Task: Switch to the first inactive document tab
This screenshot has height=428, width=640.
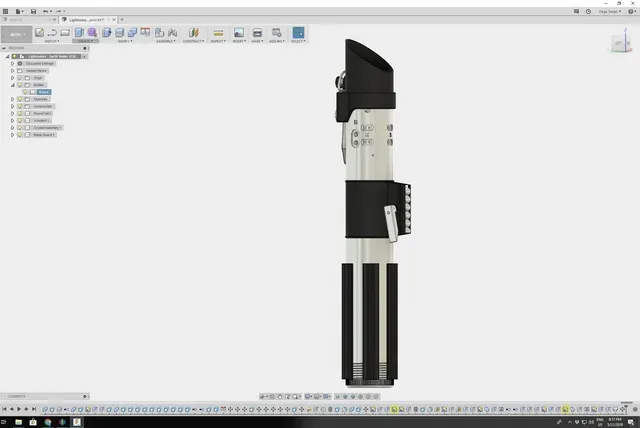Action: [27, 20]
